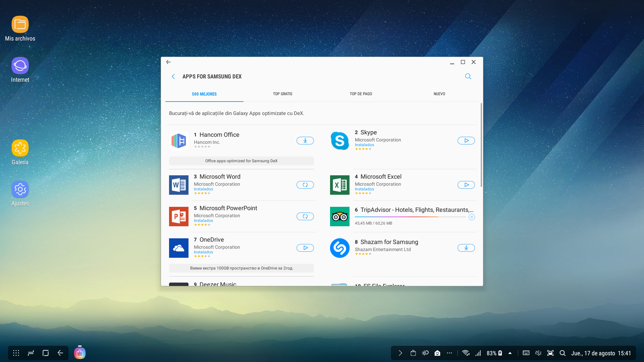Download Shazam for Samsung
Viewport: 644px width, 362px height.
coord(466,248)
